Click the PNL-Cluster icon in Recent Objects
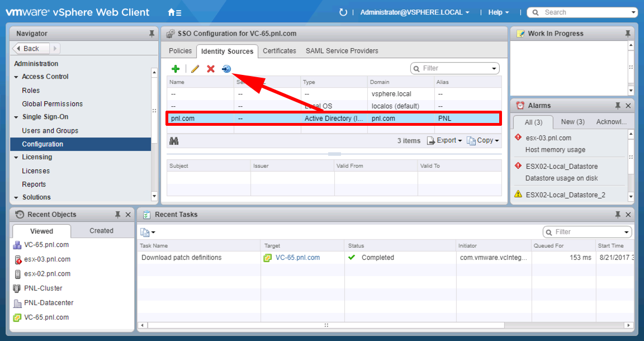644x341 pixels. point(17,288)
